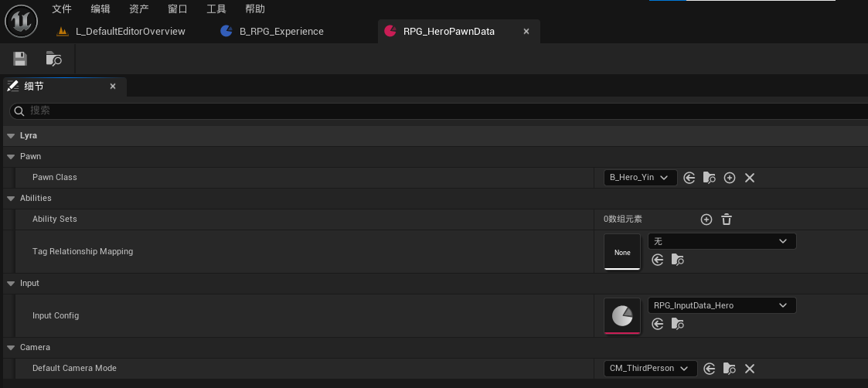Use selected asset for Input Config
This screenshot has width=868, height=388.
point(658,324)
